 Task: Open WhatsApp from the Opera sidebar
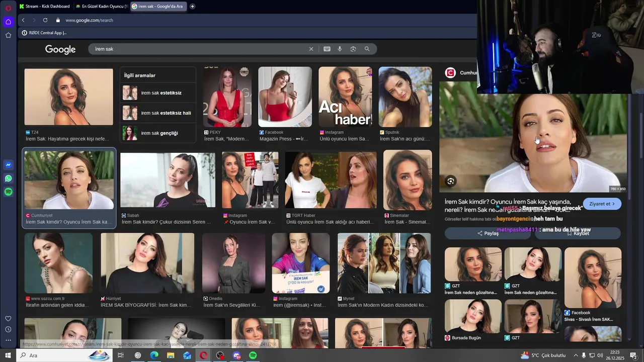8,178
